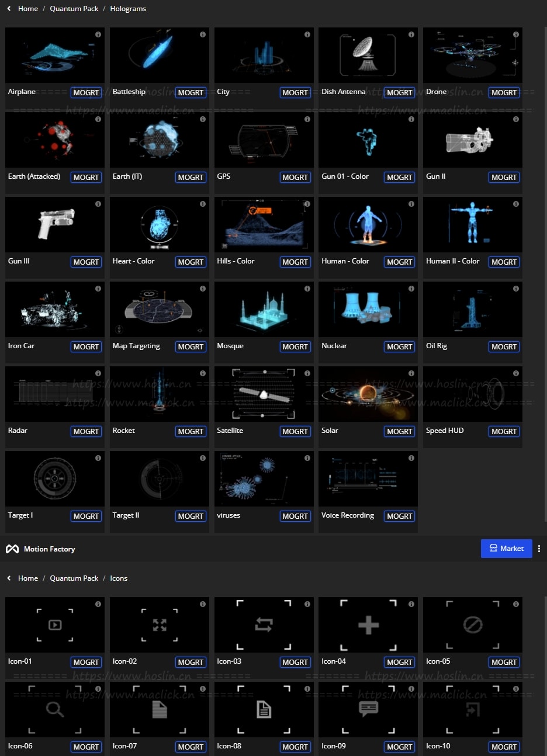Click MOGRT badge for Speed HUD
This screenshot has height=756, width=547.
point(504,431)
